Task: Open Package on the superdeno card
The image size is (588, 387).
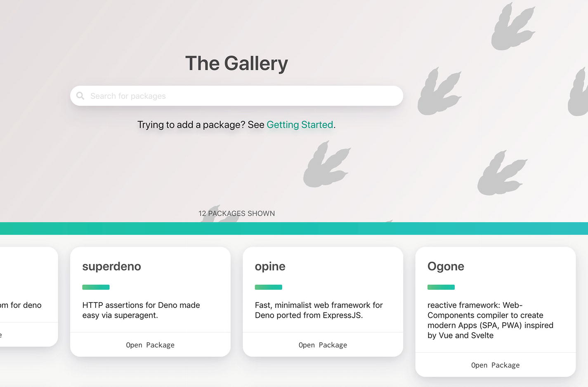Action: (150, 345)
